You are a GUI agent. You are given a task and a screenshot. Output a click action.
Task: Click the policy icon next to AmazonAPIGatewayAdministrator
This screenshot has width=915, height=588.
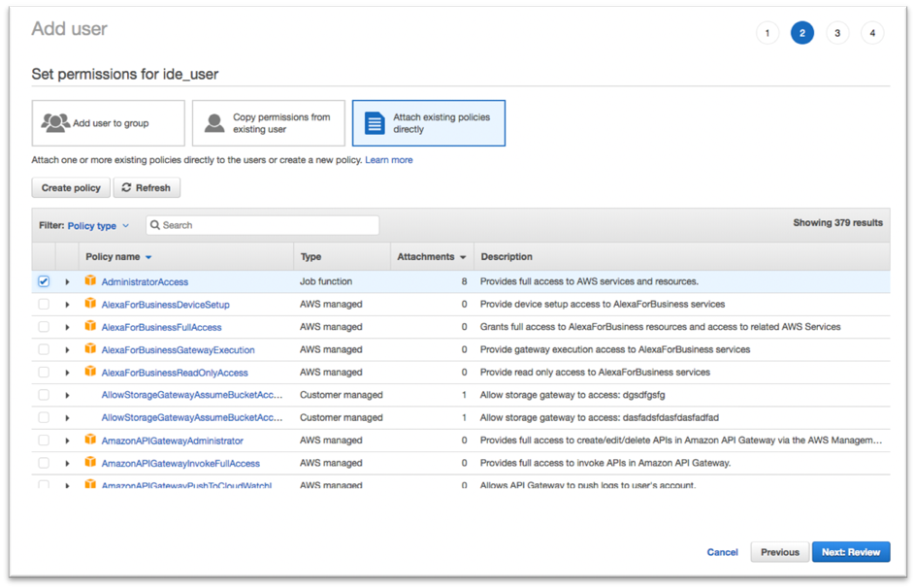point(90,440)
